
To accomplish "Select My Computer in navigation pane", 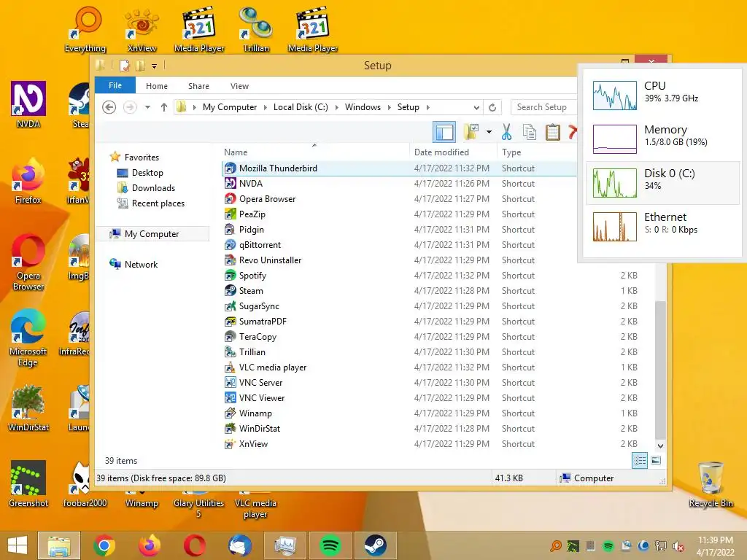I will click(152, 234).
